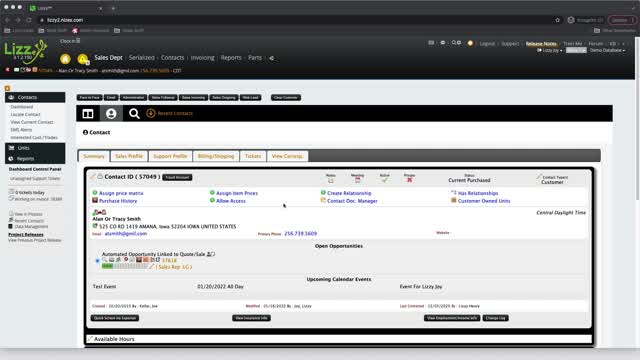Click the opportunity green progress bar
640x360 pixels.
tap(124, 266)
